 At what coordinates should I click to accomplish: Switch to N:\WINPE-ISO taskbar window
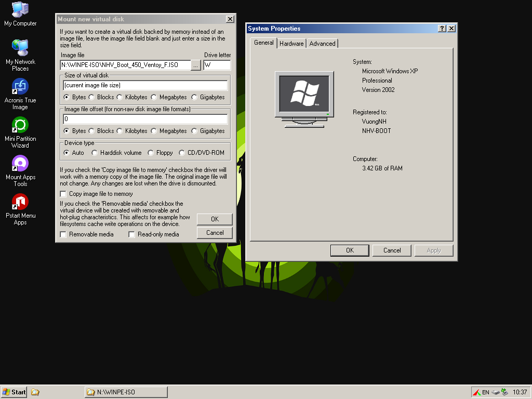coord(126,392)
